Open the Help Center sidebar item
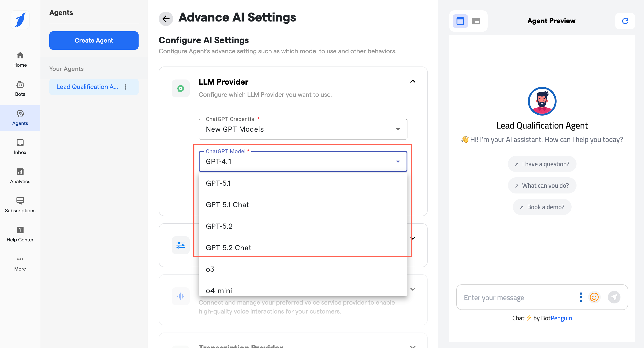Image resolution: width=644 pixels, height=348 pixels. click(20, 234)
